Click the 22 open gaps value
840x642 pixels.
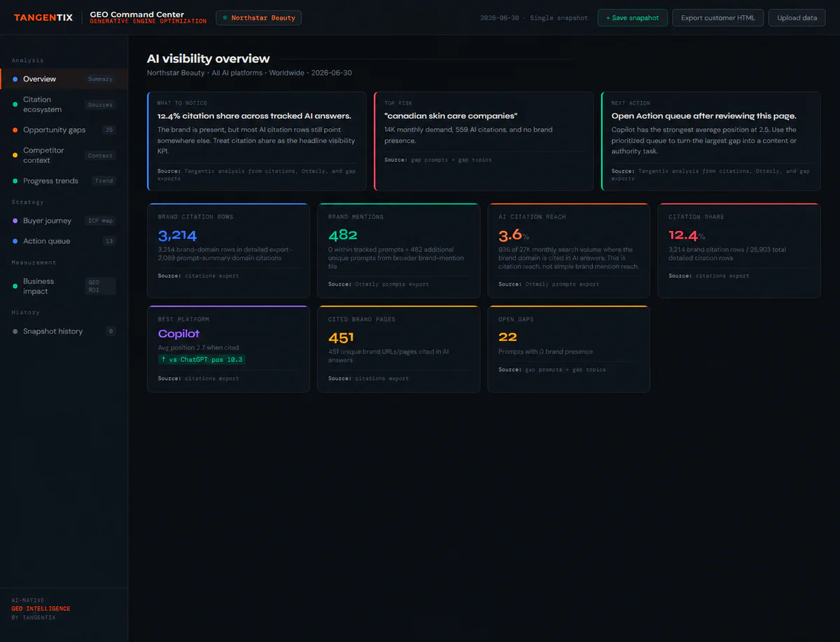pos(507,337)
